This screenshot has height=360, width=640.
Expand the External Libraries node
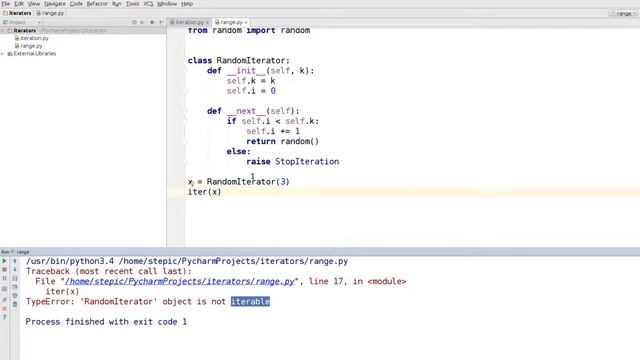(x=3, y=54)
